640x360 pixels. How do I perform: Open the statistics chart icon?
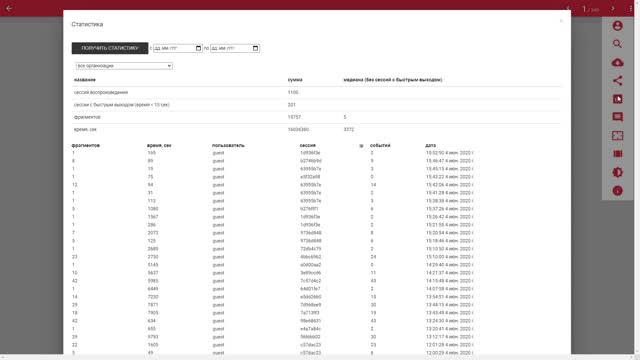617,99
